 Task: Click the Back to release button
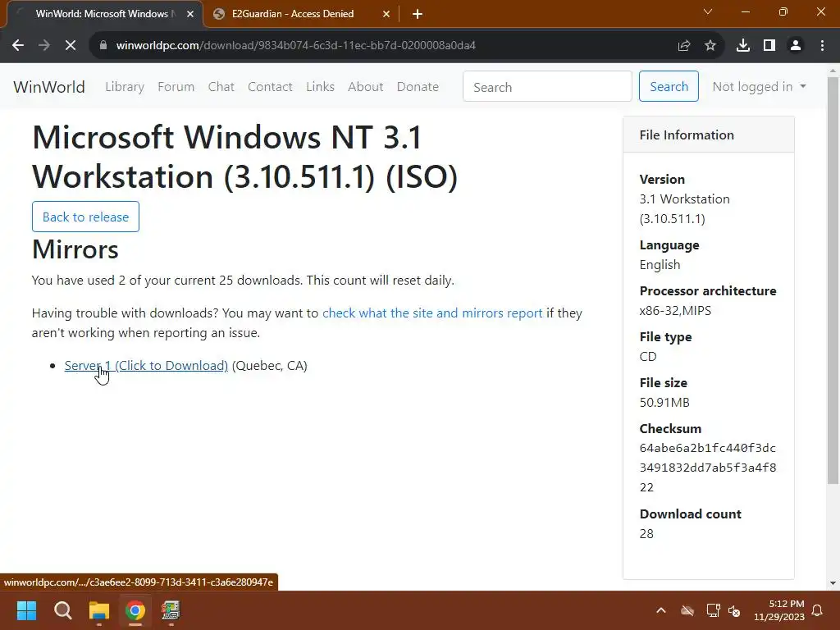[85, 217]
